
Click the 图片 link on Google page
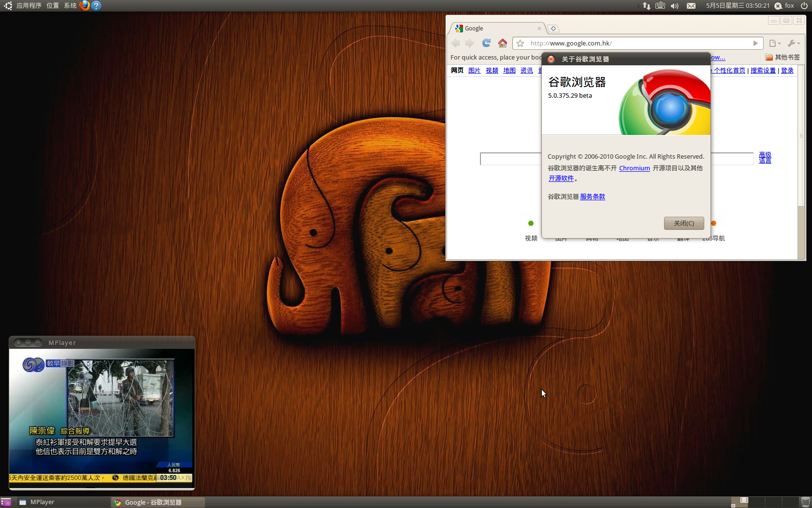(x=474, y=71)
